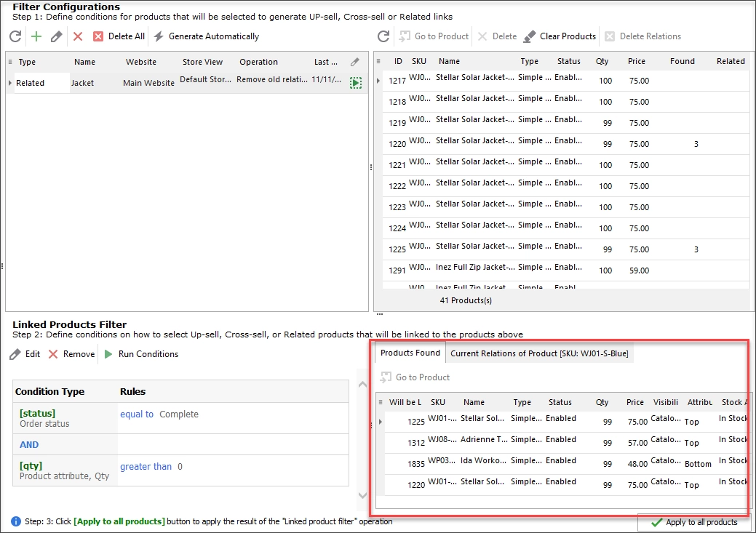Generate filters automatically with lightning icon

207,36
